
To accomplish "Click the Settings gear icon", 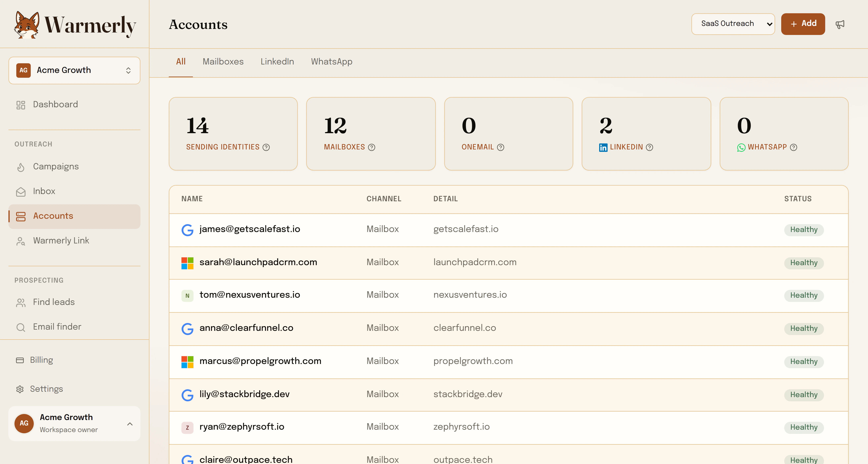I will click(20, 389).
